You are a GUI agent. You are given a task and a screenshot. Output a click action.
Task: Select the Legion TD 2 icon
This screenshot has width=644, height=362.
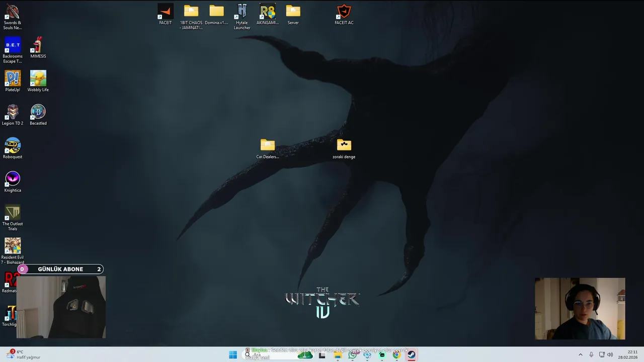[13, 115]
